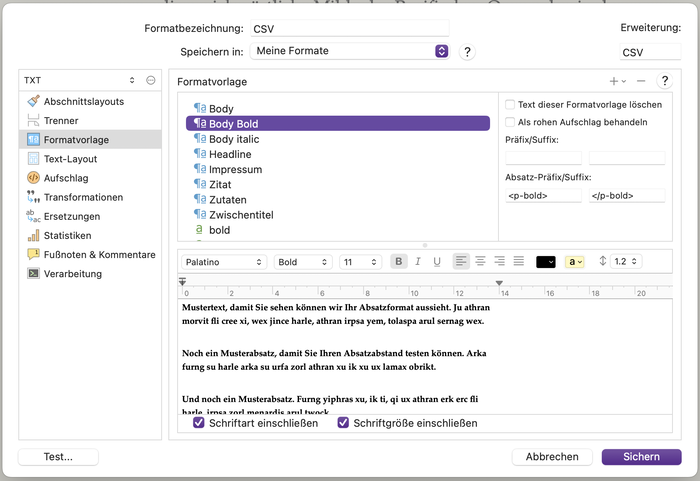
Task: Click the left indent marker on ruler
Action: 182,282
